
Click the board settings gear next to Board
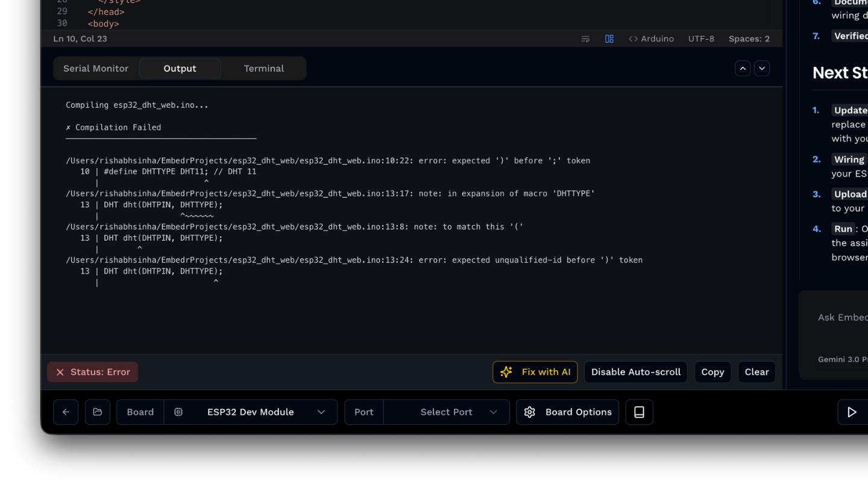coord(178,411)
